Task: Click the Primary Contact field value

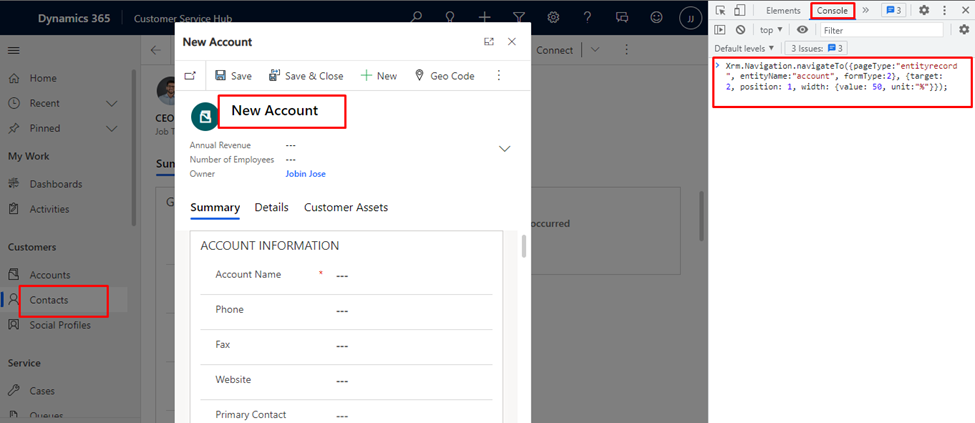Action: 341,416
